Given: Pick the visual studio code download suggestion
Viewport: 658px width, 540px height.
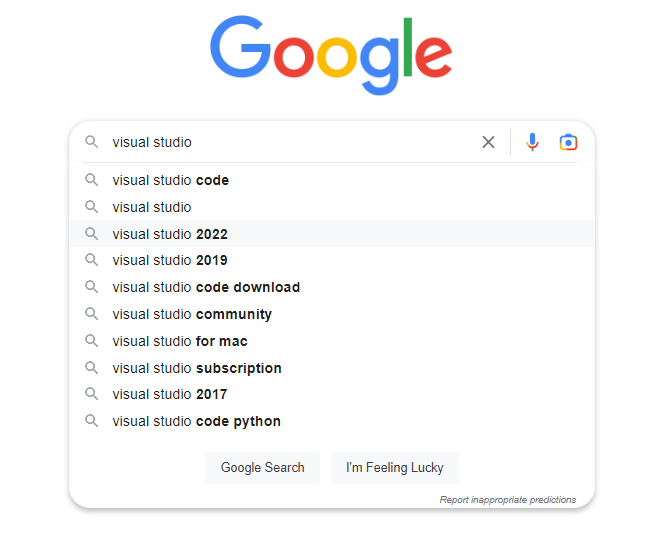Looking at the screenshot, I should 332,287.
